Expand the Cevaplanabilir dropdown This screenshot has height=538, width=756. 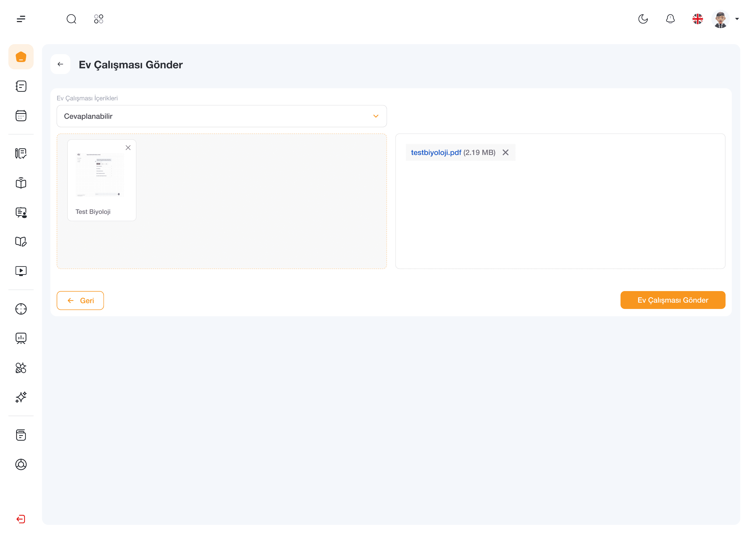tap(221, 116)
